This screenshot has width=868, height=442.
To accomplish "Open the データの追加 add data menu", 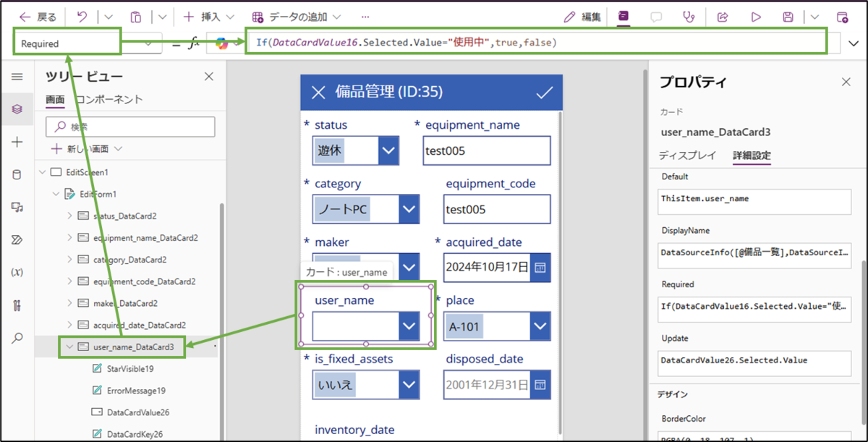I will click(x=297, y=17).
